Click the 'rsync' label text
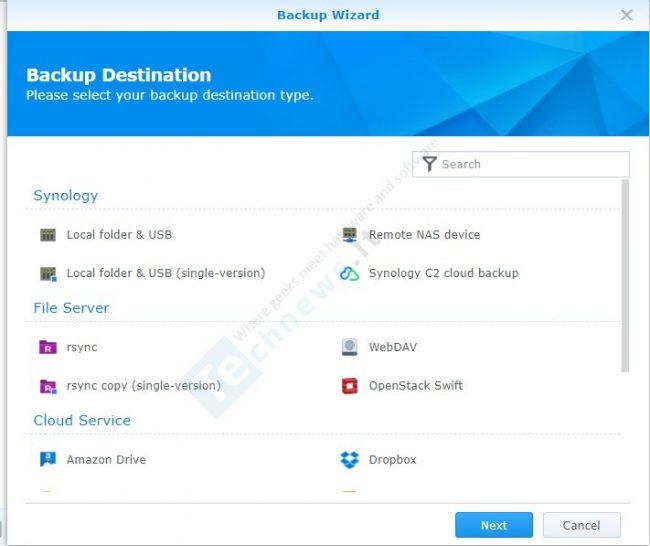 [x=82, y=347]
